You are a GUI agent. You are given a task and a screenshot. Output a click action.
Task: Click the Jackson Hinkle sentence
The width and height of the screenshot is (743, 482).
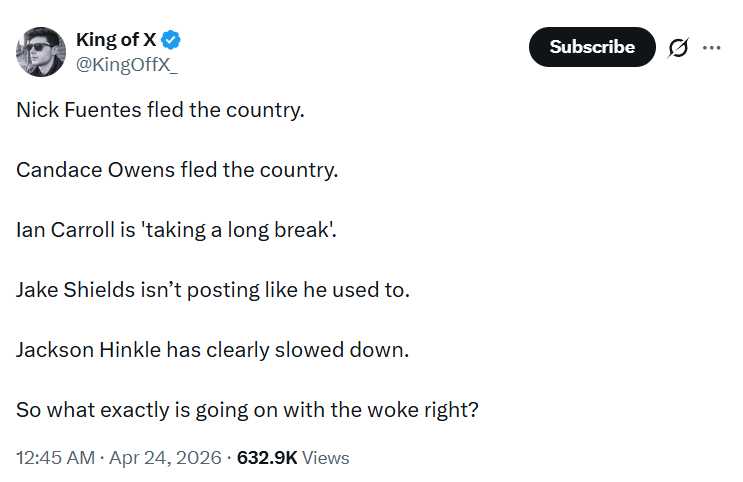coord(213,350)
